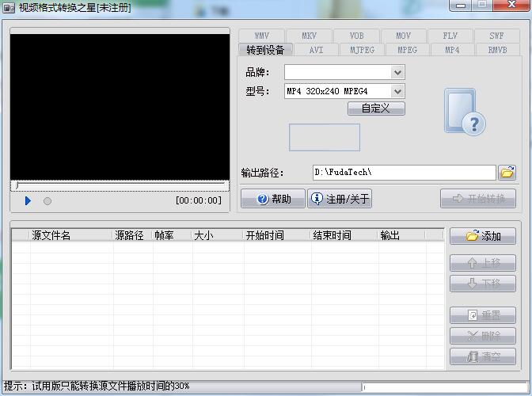Click the 下移 move down button
Viewport: 532px width, 396px height.
(483, 284)
